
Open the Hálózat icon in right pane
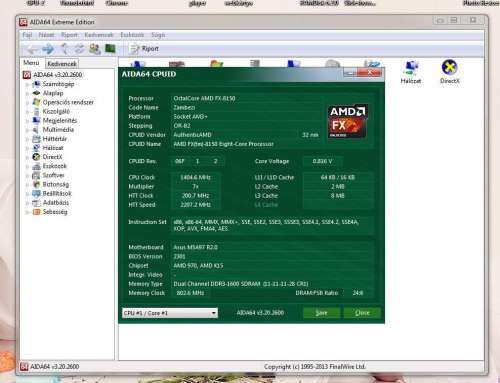(411, 72)
